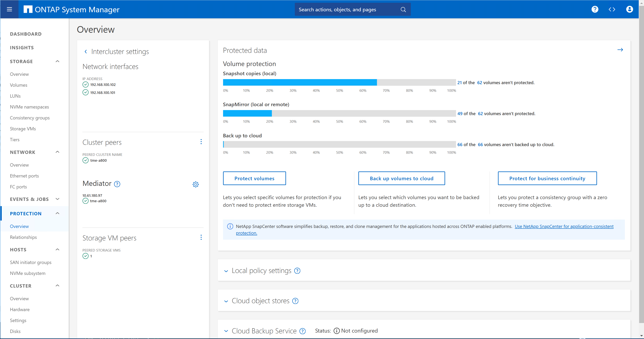Click the Protect volumes button
The height and width of the screenshot is (339, 644).
coord(254,178)
